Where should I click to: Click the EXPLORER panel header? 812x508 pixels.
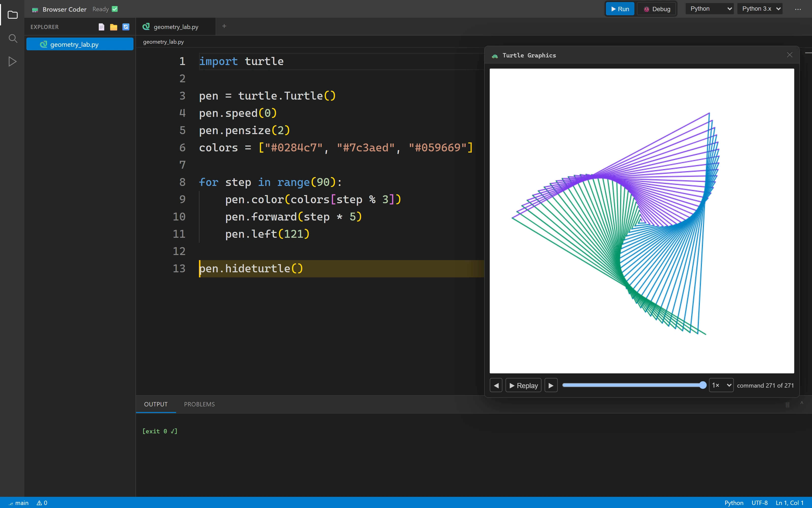(44, 27)
